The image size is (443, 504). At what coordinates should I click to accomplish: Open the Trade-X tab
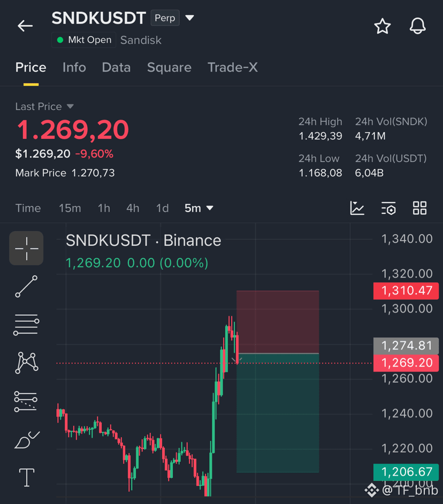(x=233, y=67)
